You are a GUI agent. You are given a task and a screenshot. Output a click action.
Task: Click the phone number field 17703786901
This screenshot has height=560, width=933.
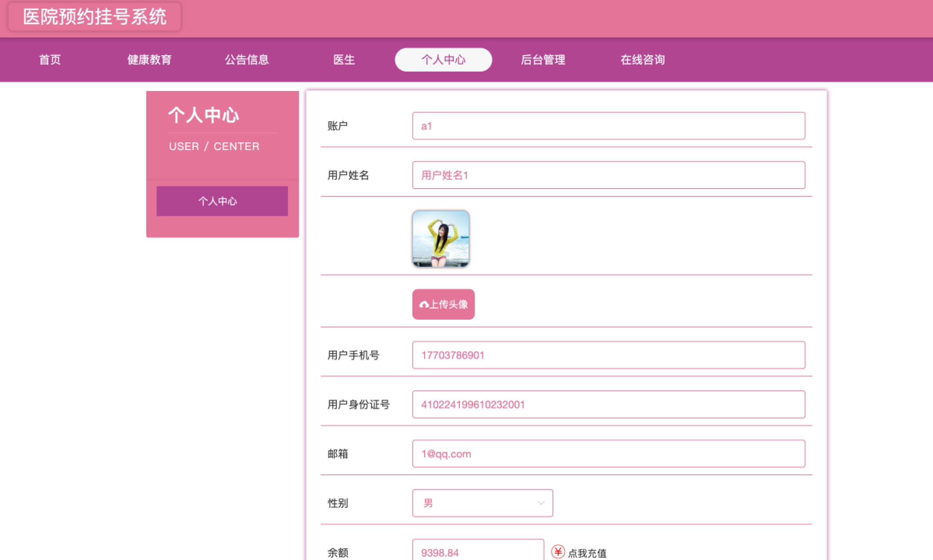click(x=608, y=355)
